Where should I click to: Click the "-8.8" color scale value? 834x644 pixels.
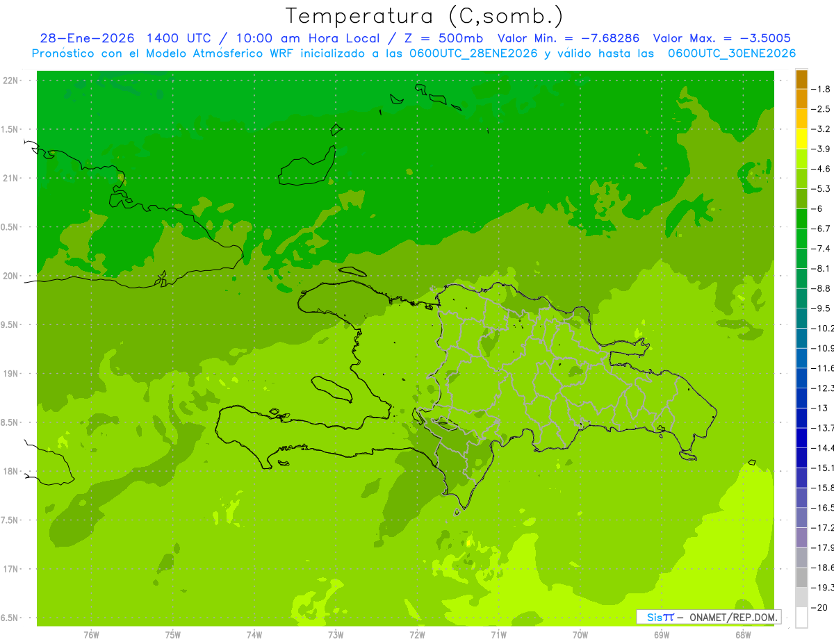[x=821, y=288]
